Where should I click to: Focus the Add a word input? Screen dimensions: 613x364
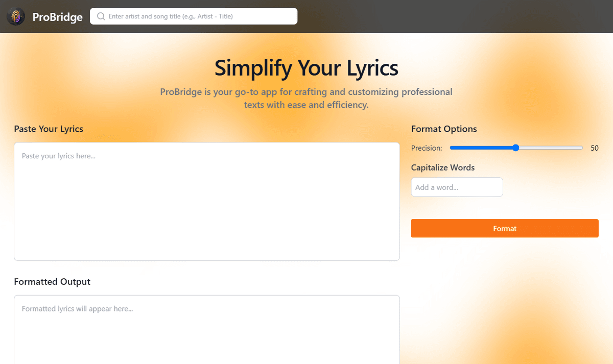click(457, 187)
